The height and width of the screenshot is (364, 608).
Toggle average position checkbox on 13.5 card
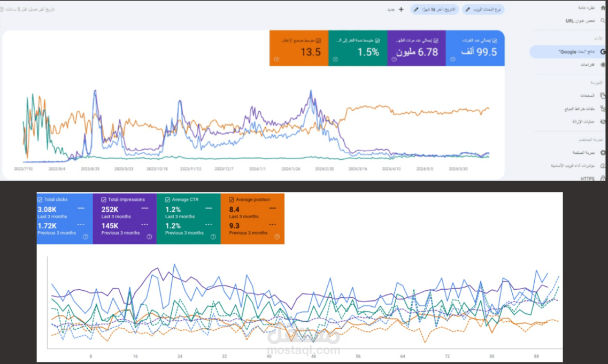click(x=318, y=40)
